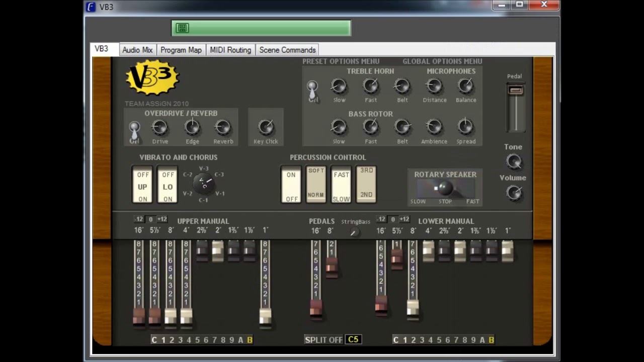Image resolution: width=644 pixels, height=362 pixels.
Task: Turn the Volume knob
Action: 514,193
